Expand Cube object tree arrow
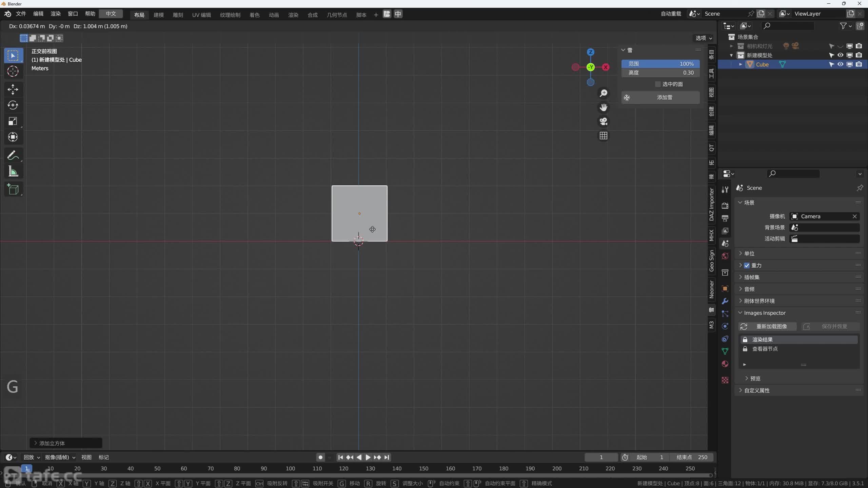Image resolution: width=868 pixels, height=488 pixels. coord(741,64)
